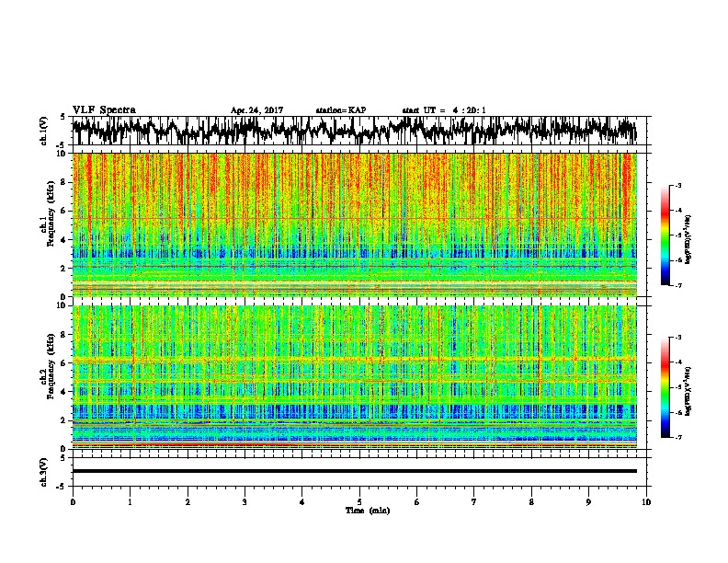Click the "Time (min)" axis label
The image size is (728, 563).
(x=368, y=511)
